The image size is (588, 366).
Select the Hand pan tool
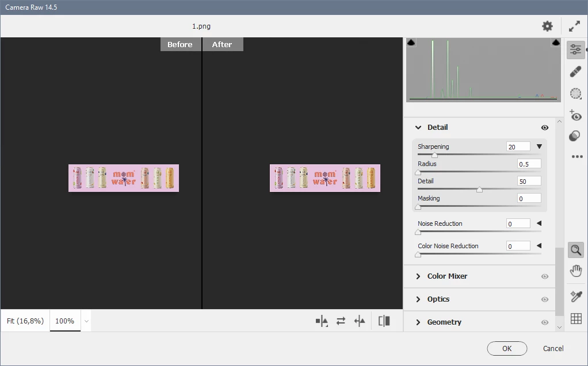click(x=575, y=271)
